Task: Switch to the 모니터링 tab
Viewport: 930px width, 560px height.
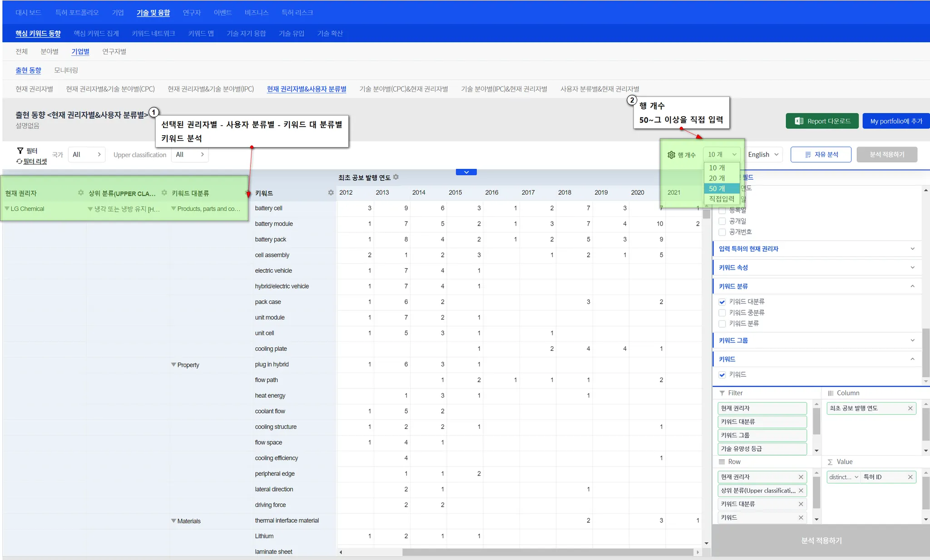Action: [66, 70]
